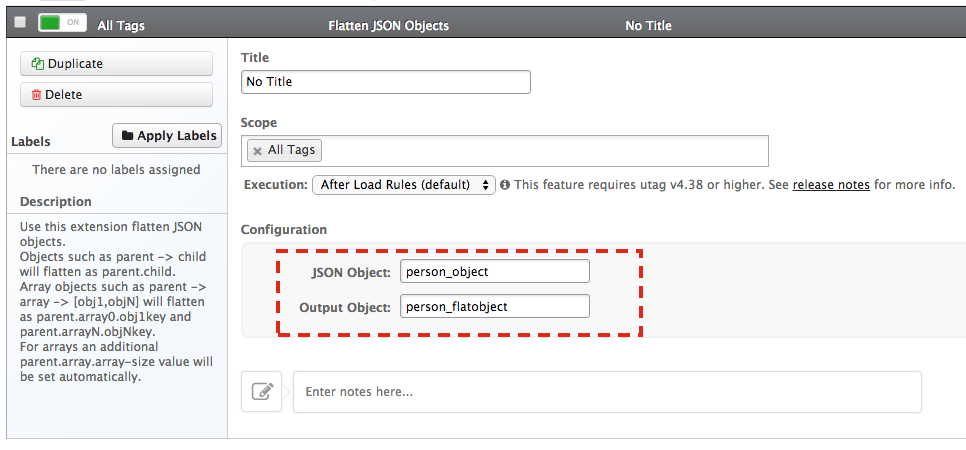Click the 'Enter notes here...' box

point(606,392)
